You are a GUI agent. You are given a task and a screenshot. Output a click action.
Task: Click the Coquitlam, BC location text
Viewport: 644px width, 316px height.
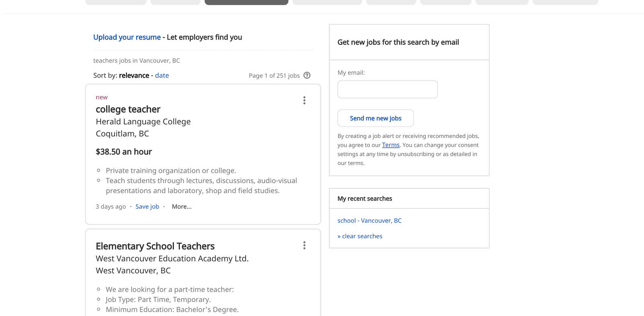122,134
